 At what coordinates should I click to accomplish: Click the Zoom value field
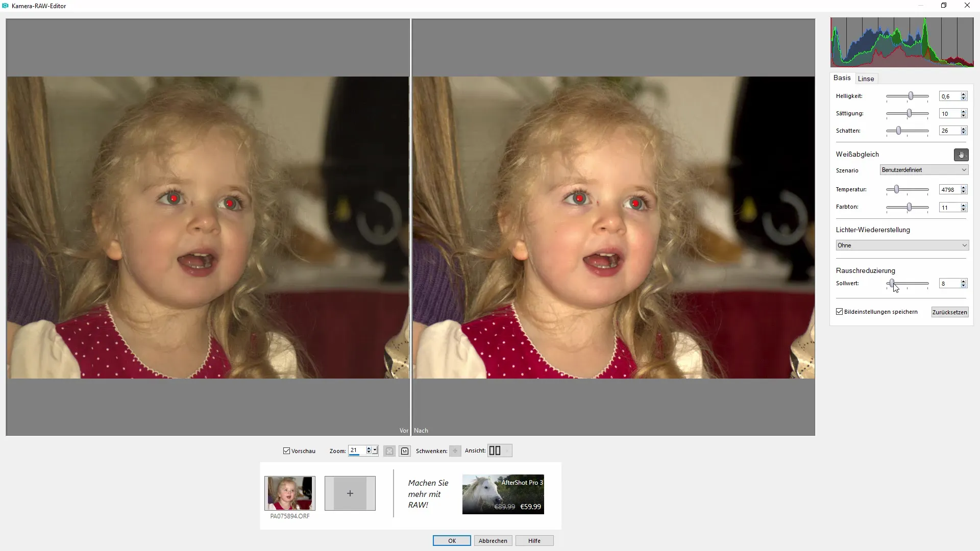click(x=357, y=450)
